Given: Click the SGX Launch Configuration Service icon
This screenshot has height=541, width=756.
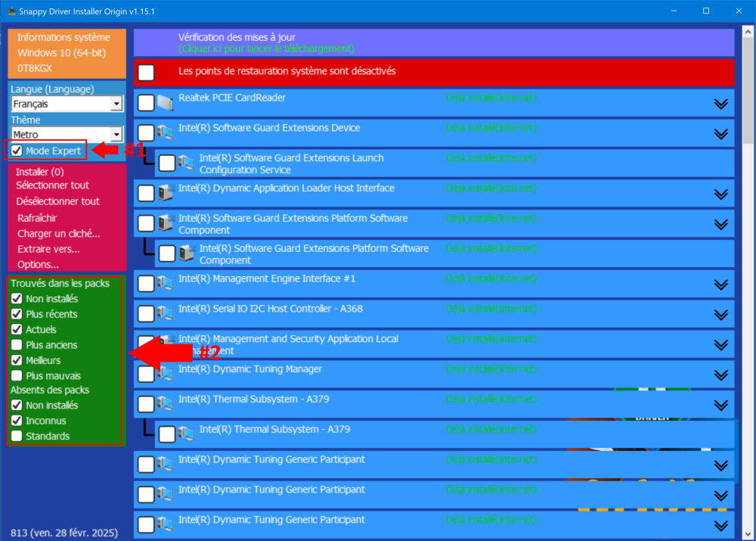Looking at the screenshot, I should (x=187, y=163).
